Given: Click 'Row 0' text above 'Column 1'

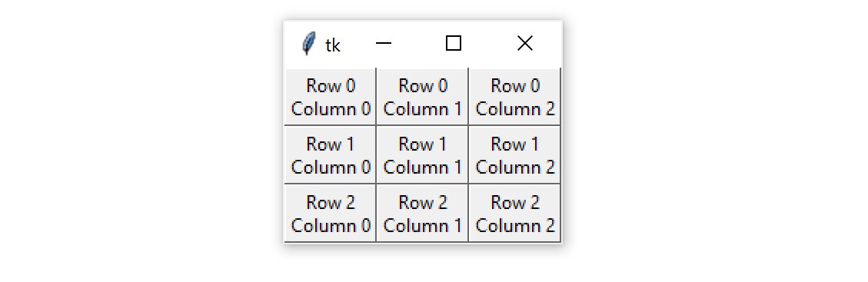Looking at the screenshot, I should [423, 86].
